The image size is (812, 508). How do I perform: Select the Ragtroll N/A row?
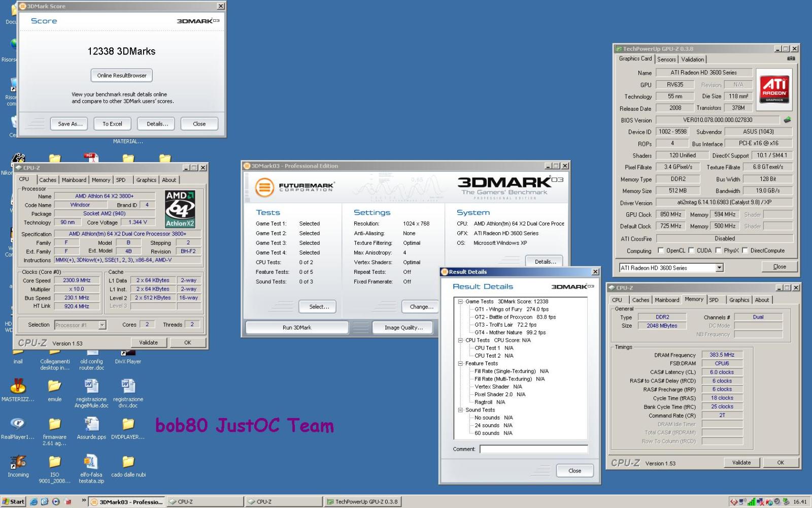point(490,402)
